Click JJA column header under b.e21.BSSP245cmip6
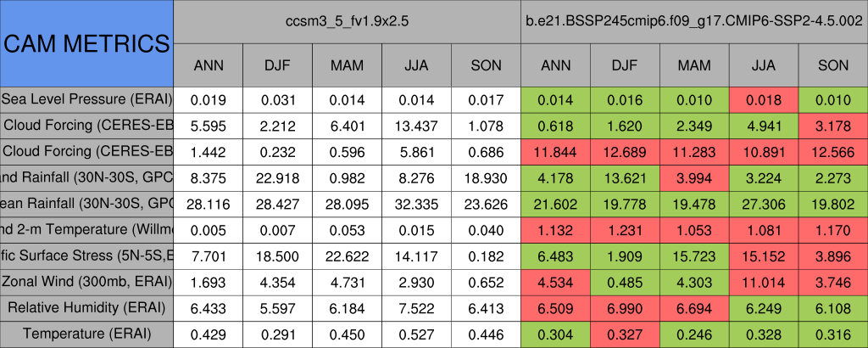The height and width of the screenshot is (348, 868). pyautogui.click(x=764, y=65)
